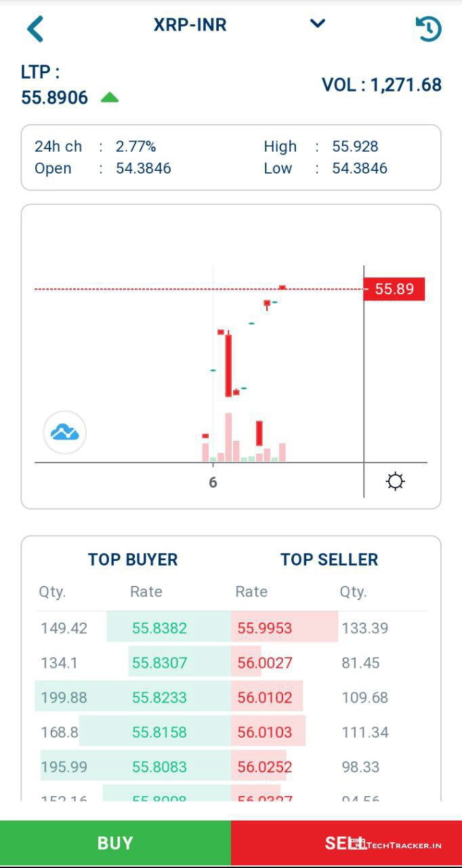Choose seller rate 56.0102
The width and height of the screenshot is (462, 868).
tap(265, 698)
